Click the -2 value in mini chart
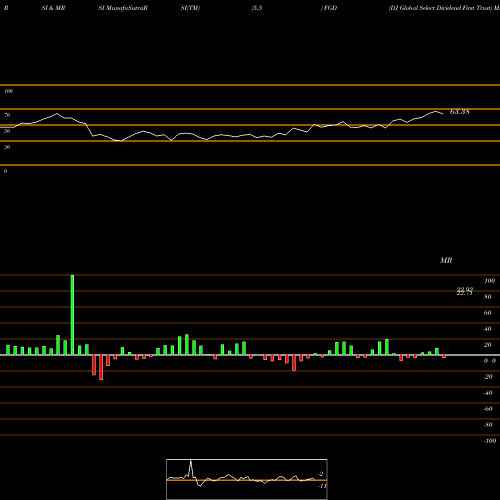The height and width of the screenshot is (500, 500). click(321, 474)
